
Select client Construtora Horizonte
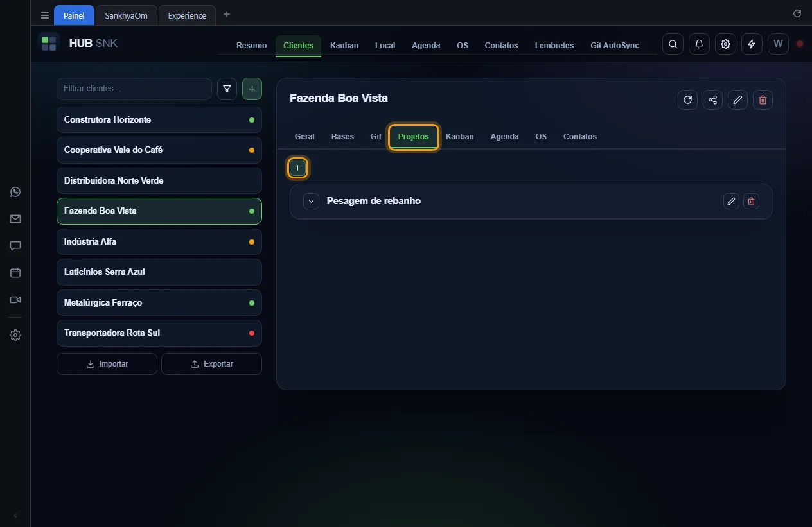[x=159, y=120]
